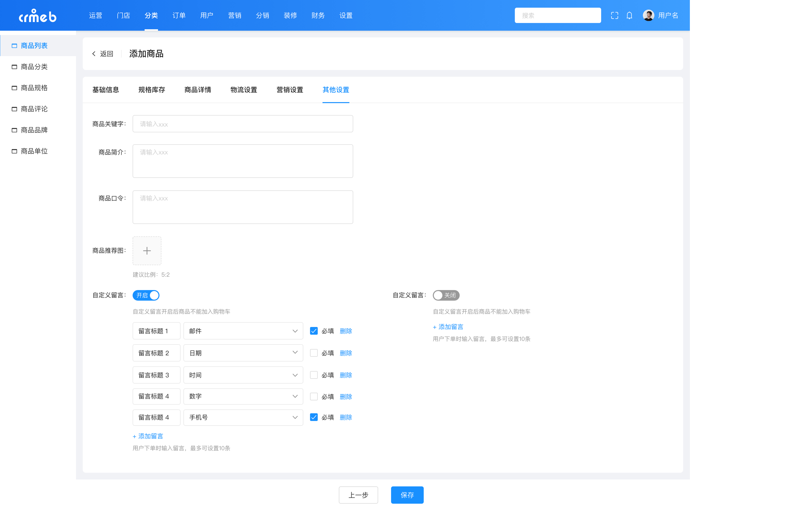Click the 商品品牌 sidebar icon
This screenshot has width=812, height=508.
[x=15, y=130]
